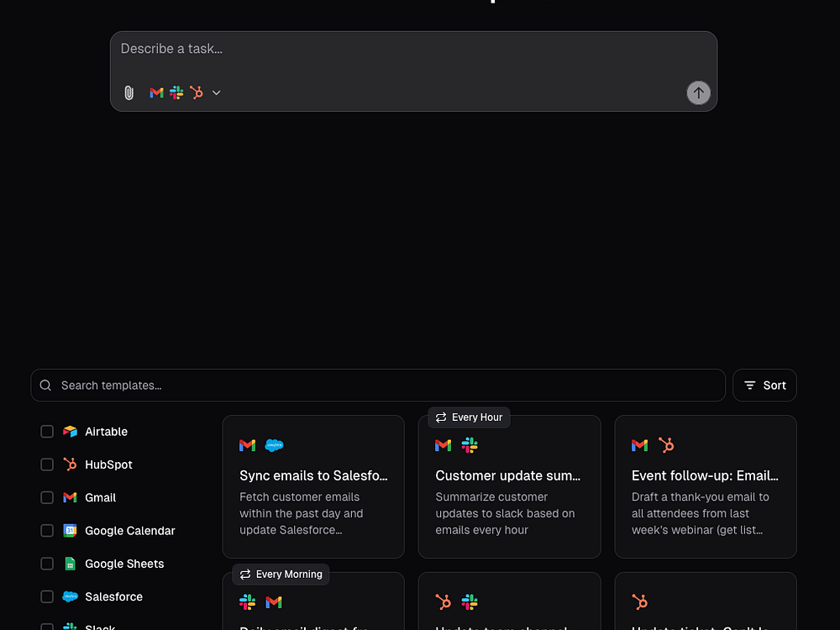Viewport: 840px width, 630px height.
Task: Click the Google Calendar logo in sidebar
Action: tap(71, 531)
